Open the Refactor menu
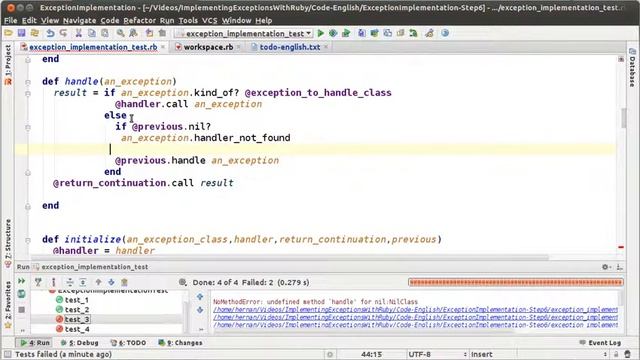 point(140,20)
